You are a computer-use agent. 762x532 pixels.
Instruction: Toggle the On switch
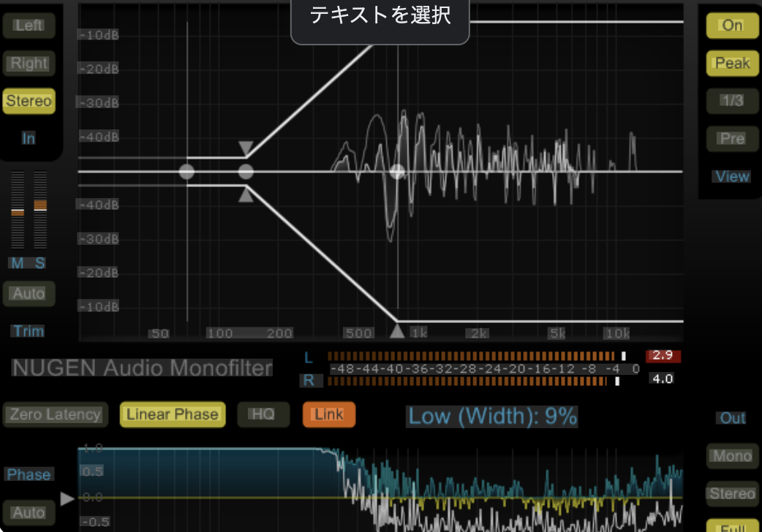click(732, 25)
